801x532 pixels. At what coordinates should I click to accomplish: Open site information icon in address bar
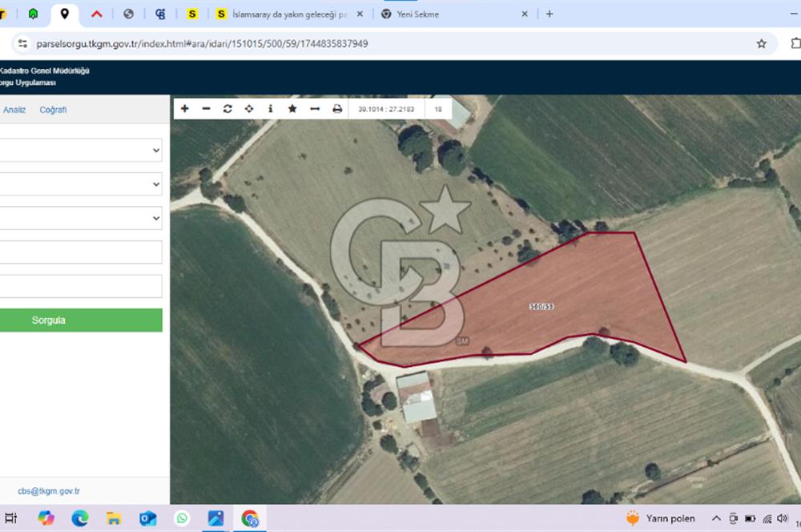pyautogui.click(x=22, y=43)
